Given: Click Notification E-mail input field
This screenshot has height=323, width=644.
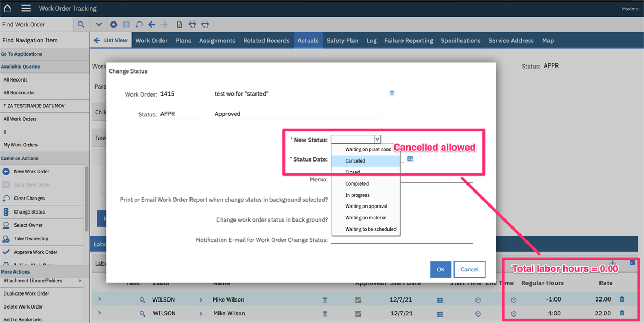Looking at the screenshot, I should (x=402, y=239).
